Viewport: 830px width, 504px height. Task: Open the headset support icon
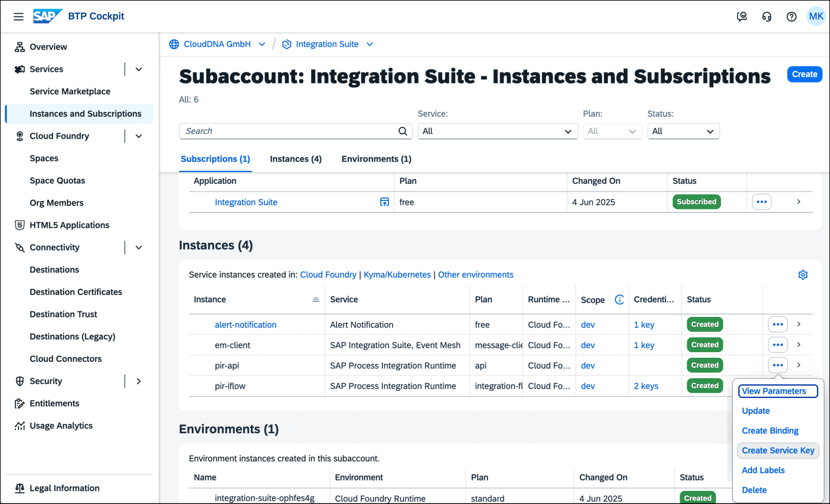[767, 16]
